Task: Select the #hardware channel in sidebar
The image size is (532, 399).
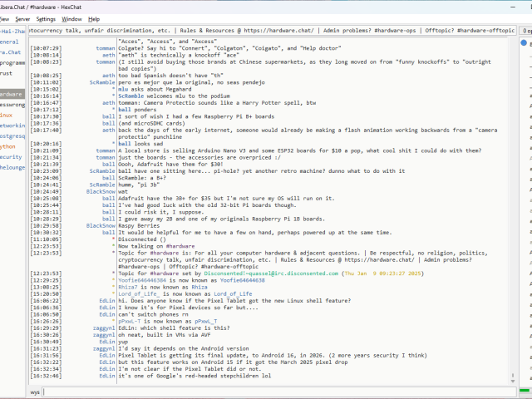Action: pos(12,94)
